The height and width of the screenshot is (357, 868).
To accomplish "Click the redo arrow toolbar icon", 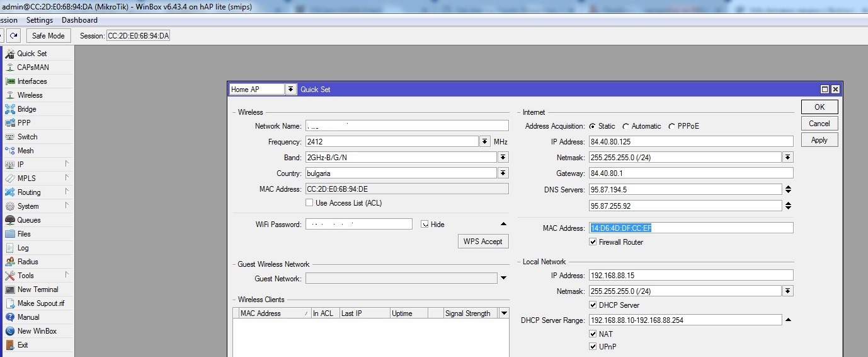I will coord(14,36).
